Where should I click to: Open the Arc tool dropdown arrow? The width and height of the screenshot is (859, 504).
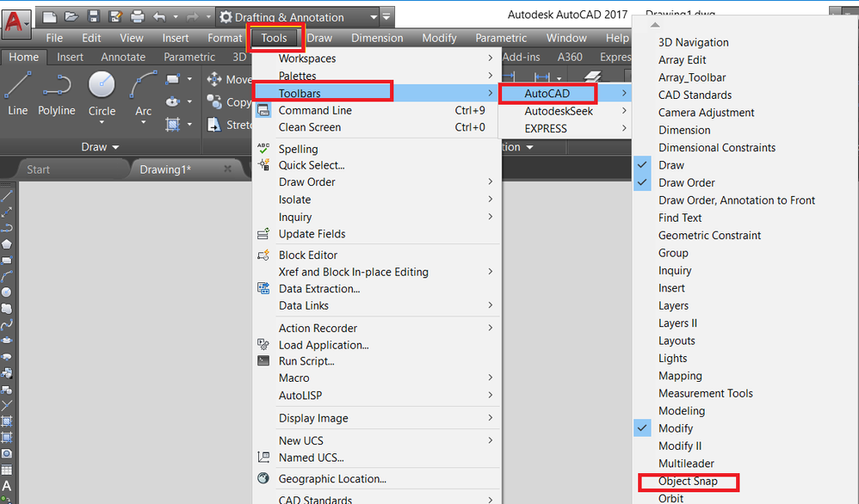(x=143, y=123)
